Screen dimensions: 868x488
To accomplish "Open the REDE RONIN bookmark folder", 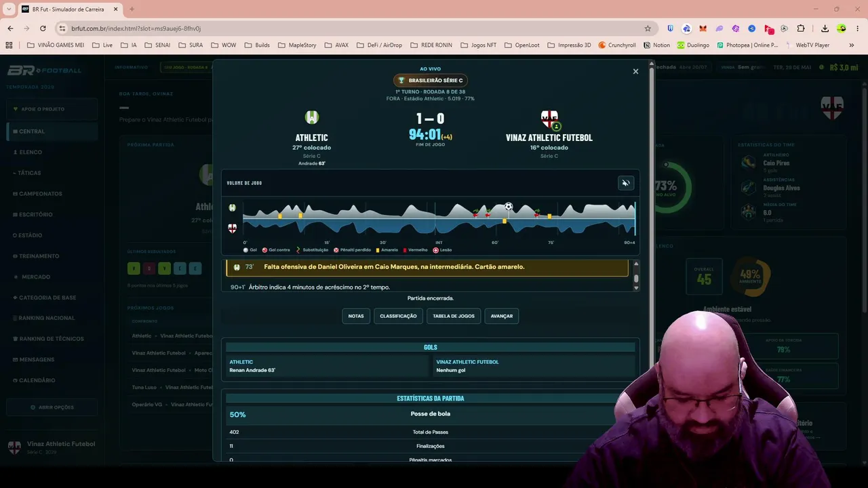I will (x=431, y=45).
